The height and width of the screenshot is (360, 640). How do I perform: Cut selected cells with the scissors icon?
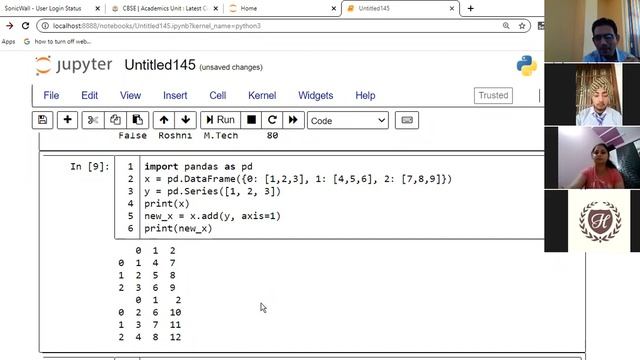(93, 120)
